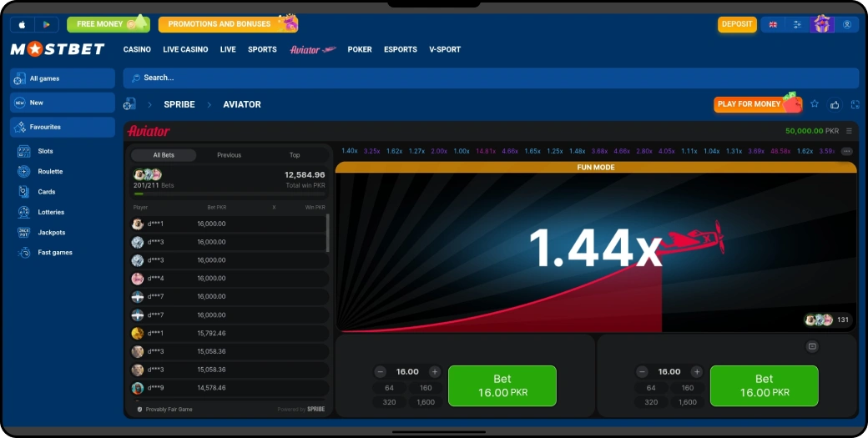Image resolution: width=868 pixels, height=438 pixels.
Task: Select All Bets tab
Action: 164,155
